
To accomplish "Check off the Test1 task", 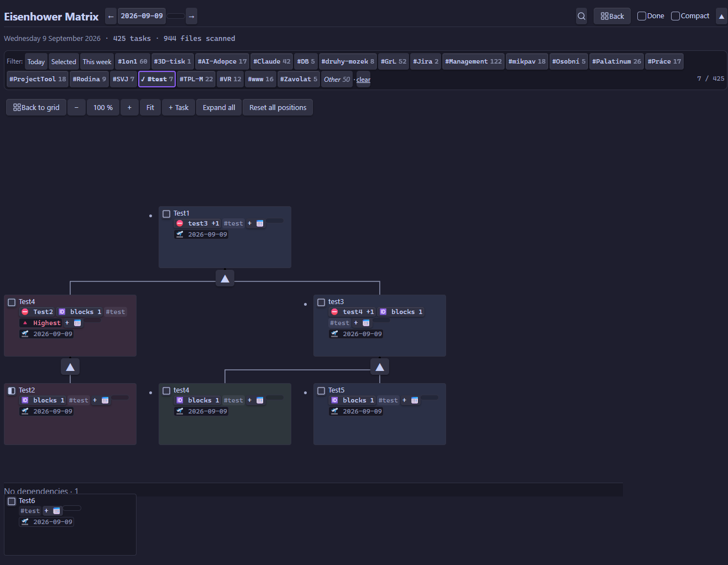I will coord(166,214).
